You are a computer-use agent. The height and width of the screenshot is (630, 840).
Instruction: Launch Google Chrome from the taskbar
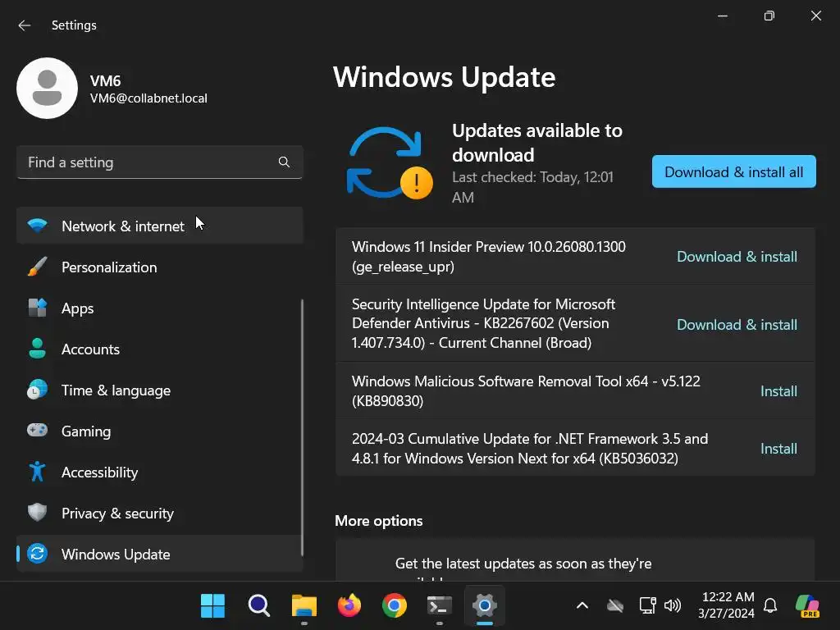coord(395,606)
